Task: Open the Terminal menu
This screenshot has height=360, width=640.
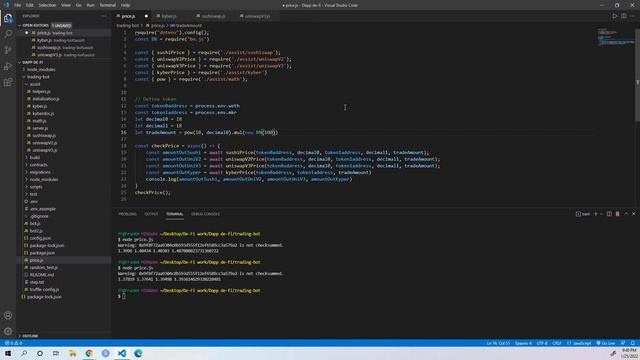Action: coord(108,5)
